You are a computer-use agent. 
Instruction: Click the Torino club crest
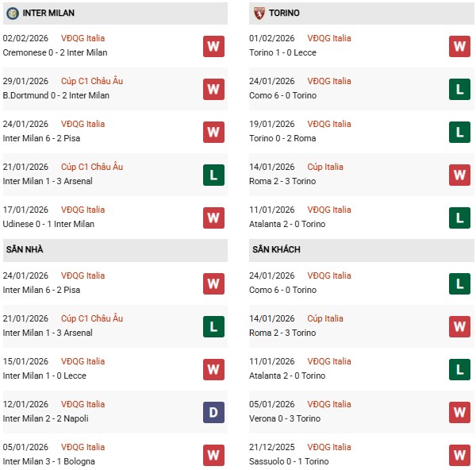point(259,13)
